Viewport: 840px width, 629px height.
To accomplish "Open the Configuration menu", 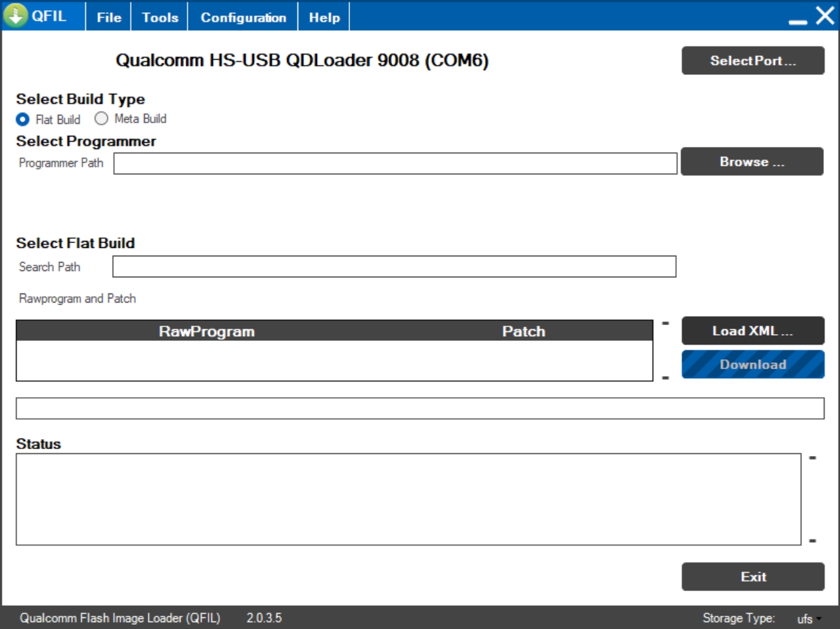I will (x=243, y=18).
